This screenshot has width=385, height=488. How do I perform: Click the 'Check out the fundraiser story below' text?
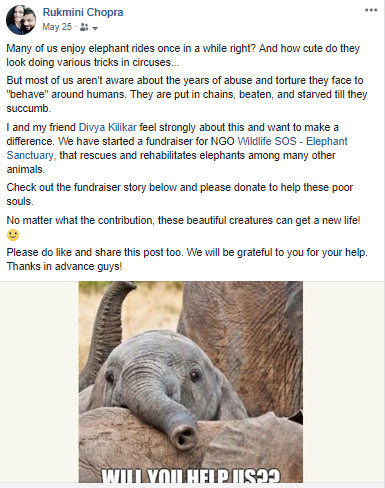(x=180, y=194)
